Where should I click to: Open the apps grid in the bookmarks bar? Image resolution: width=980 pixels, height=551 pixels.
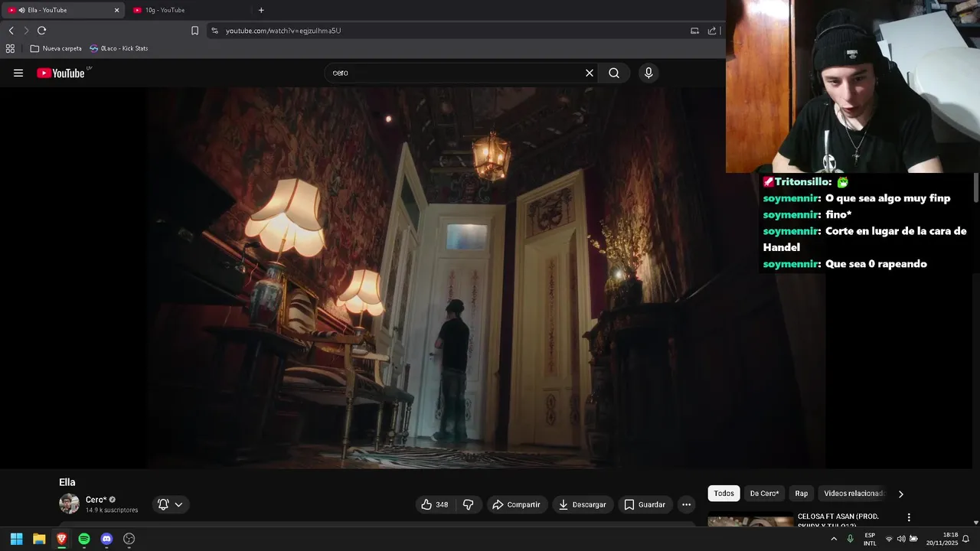click(x=10, y=48)
